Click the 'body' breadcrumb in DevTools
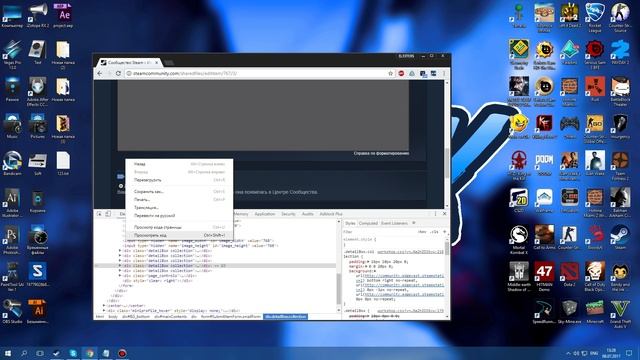The width and height of the screenshot is (640, 360). coord(113,317)
